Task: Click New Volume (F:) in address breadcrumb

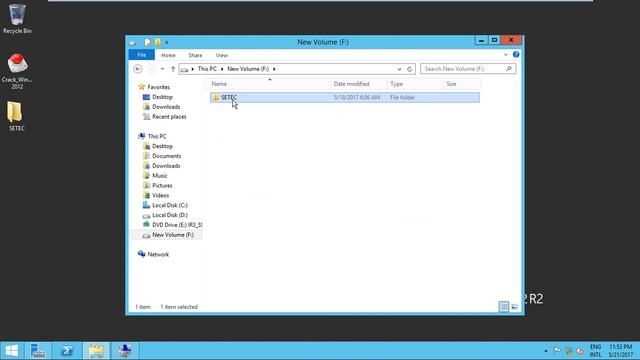Action: pos(248,69)
